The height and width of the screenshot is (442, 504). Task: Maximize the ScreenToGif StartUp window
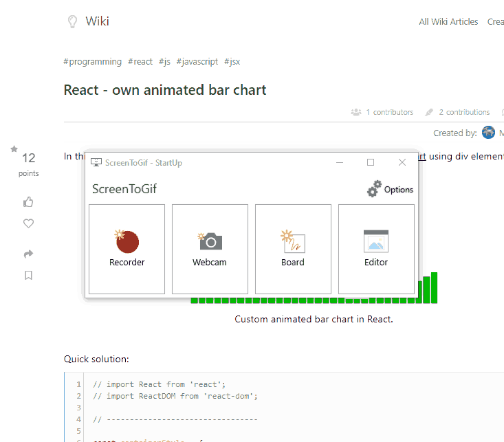(371, 163)
